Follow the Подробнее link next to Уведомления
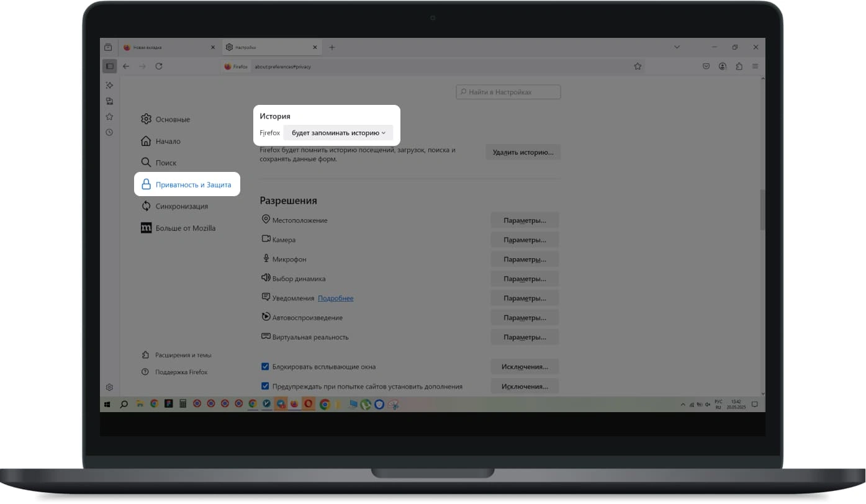This screenshot has width=866, height=504. pos(335,298)
